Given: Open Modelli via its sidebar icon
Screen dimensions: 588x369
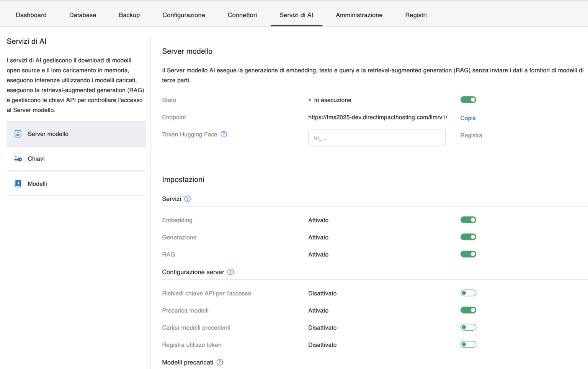Looking at the screenshot, I should coord(18,183).
